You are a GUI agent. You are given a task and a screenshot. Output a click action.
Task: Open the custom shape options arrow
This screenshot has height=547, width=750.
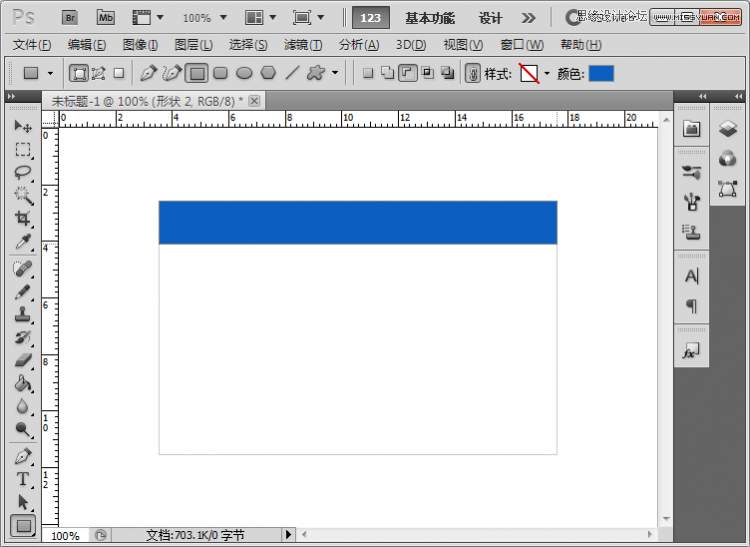(335, 73)
